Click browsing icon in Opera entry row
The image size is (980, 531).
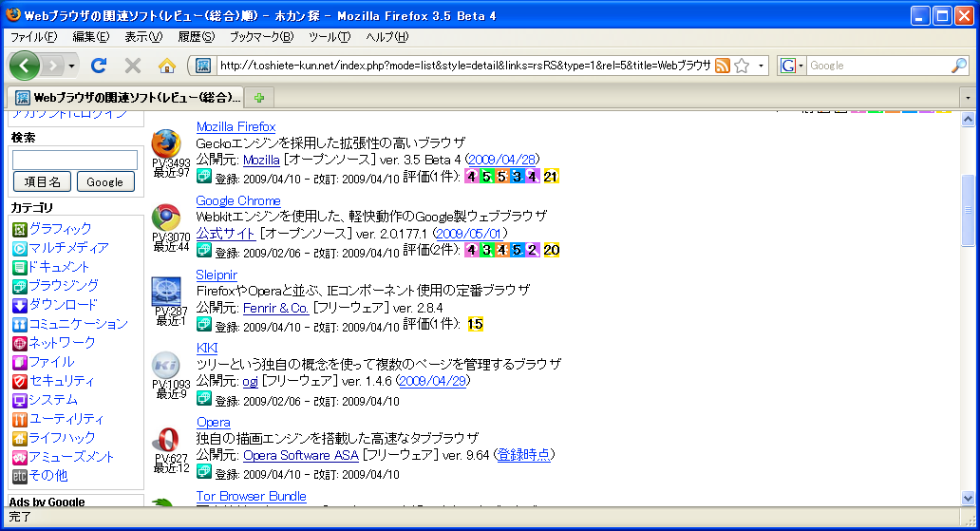tap(204, 471)
